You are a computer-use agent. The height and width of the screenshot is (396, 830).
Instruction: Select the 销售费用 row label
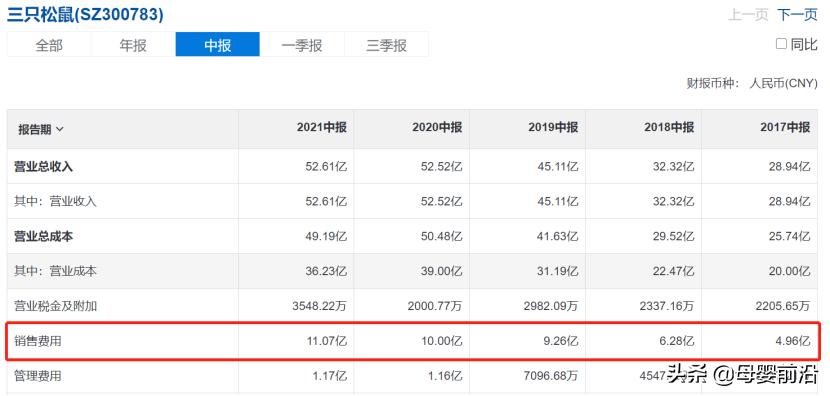(38, 341)
